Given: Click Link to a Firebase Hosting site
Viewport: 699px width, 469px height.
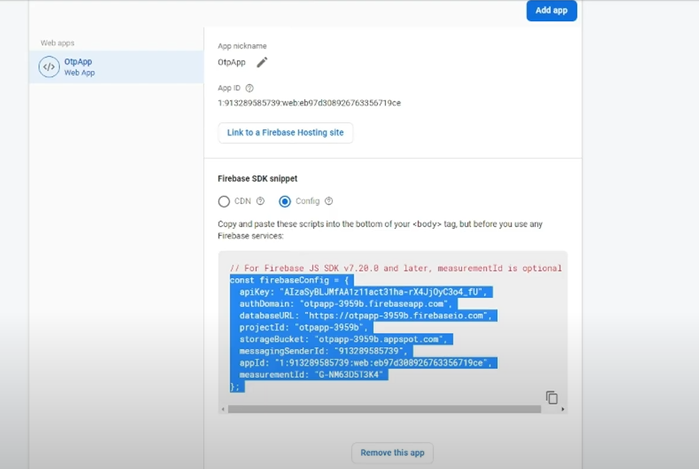Looking at the screenshot, I should (x=285, y=133).
